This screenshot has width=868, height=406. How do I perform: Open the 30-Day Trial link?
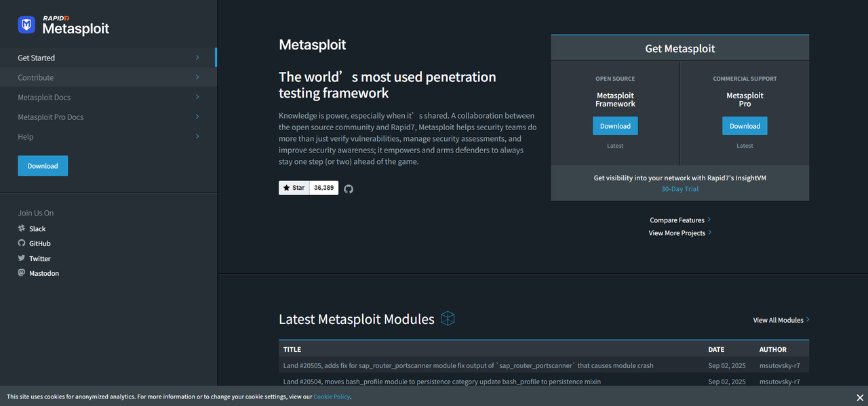click(x=679, y=188)
